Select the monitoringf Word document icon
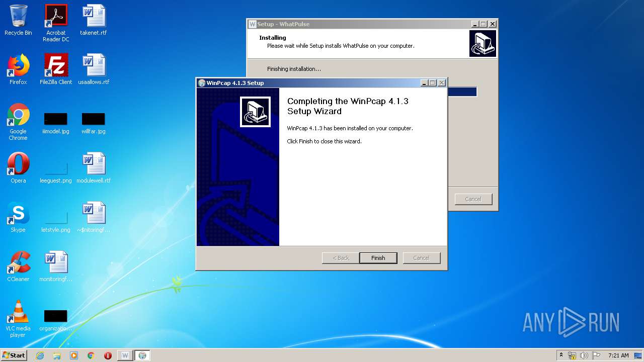This screenshot has height=362, width=644. (56, 266)
